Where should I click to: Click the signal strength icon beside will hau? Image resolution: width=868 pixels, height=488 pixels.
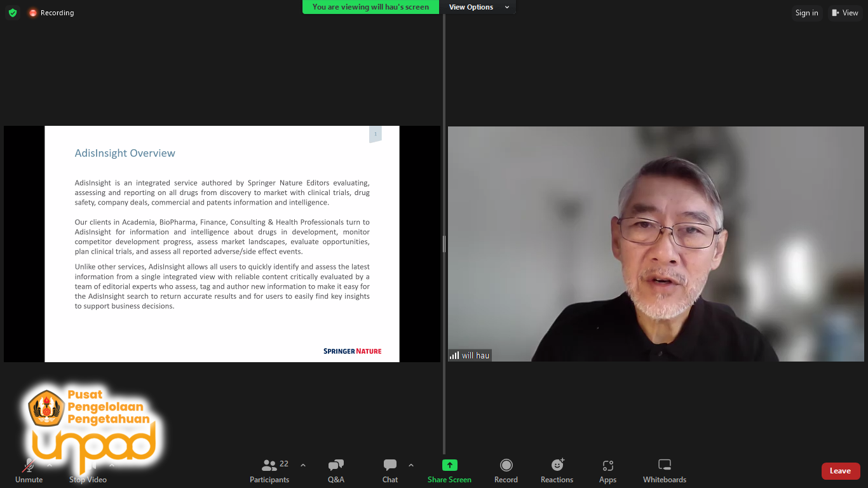coord(454,356)
